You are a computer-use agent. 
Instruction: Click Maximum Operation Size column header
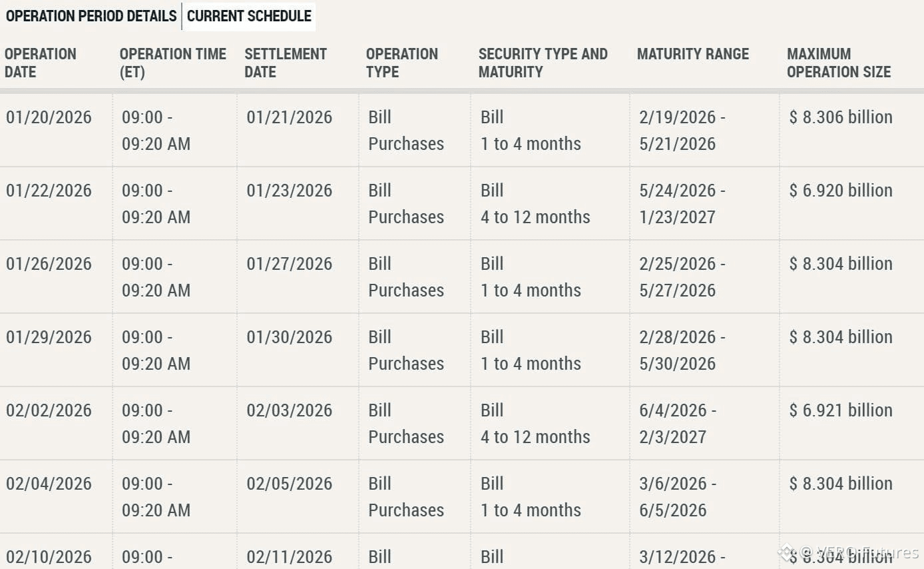click(839, 63)
